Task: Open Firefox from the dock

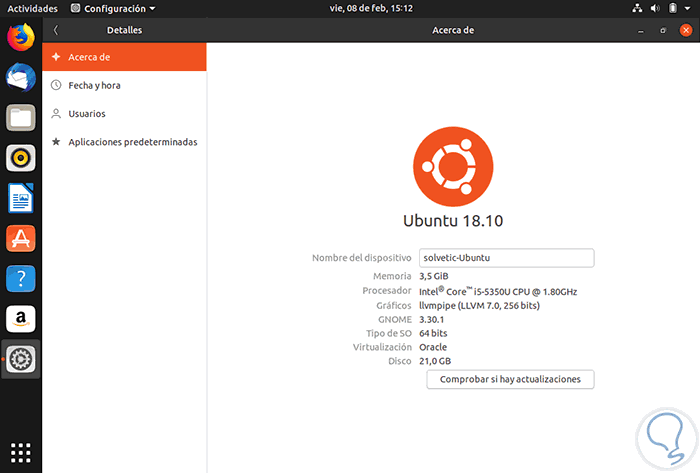Action: tap(21, 37)
